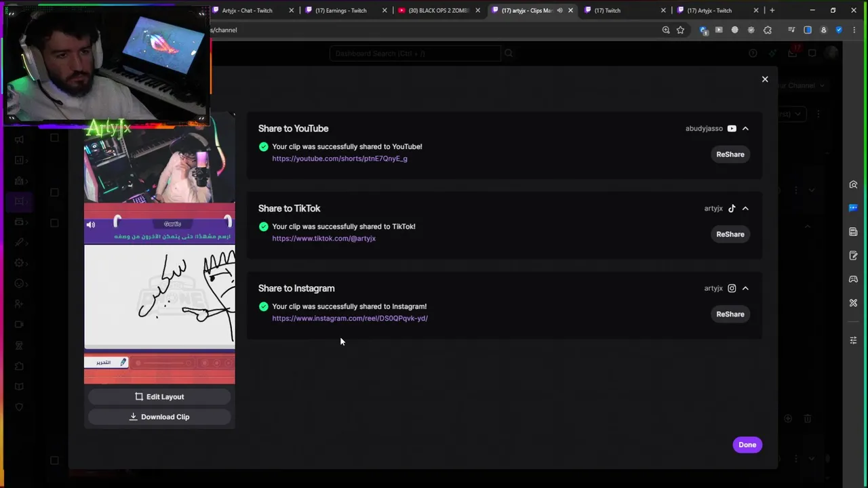This screenshot has width=868, height=488.
Task: Close the share clip dialog
Action: (765, 79)
